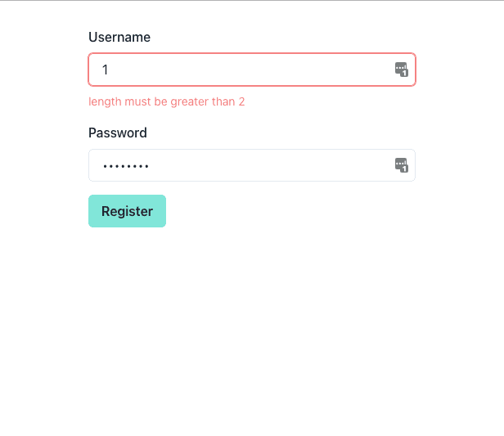This screenshot has height=436, width=504.
Task: Click the Username label
Action: tap(119, 37)
